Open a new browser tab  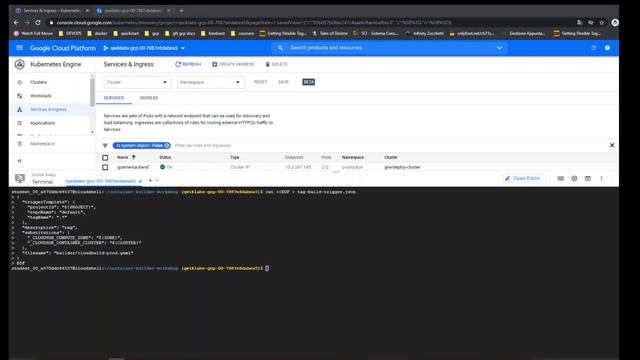(181, 11)
